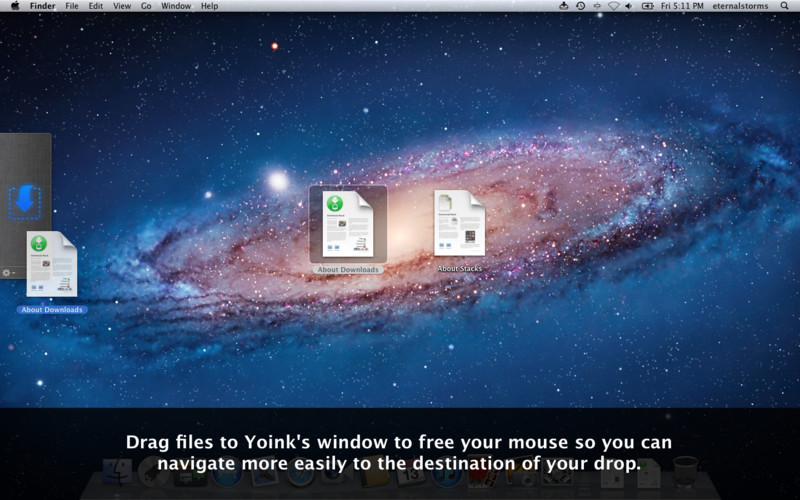Viewport: 800px width, 500px height.
Task: Click the volume speaker icon
Action: click(628, 6)
